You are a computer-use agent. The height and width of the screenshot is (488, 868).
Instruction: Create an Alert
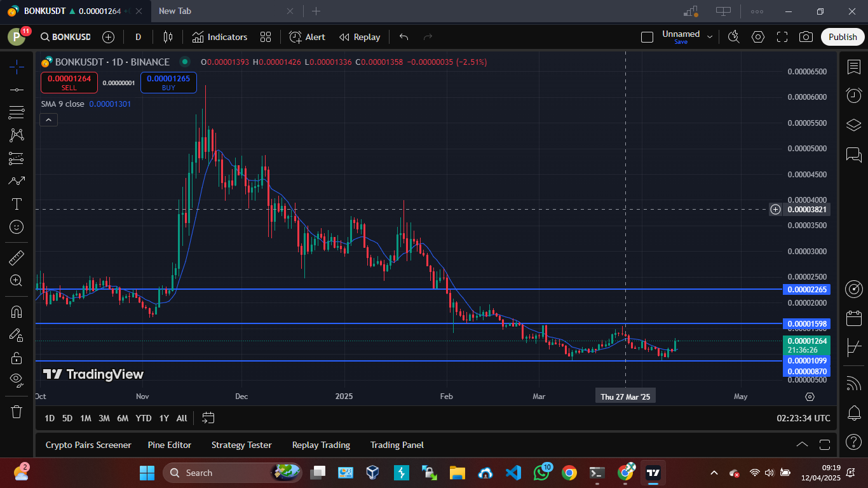coord(307,37)
